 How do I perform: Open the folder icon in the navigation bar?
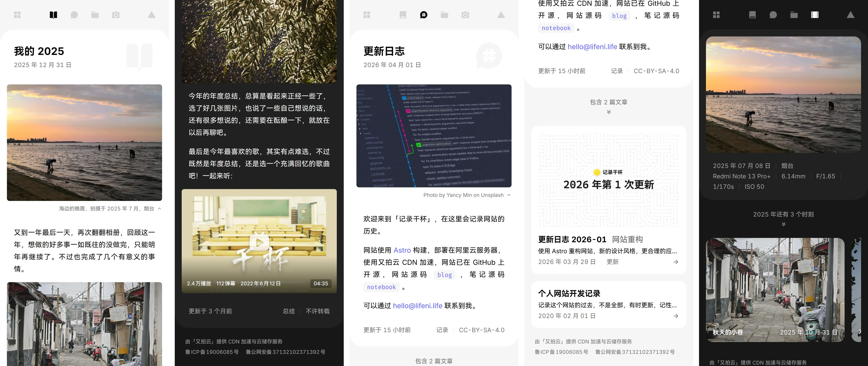point(95,15)
